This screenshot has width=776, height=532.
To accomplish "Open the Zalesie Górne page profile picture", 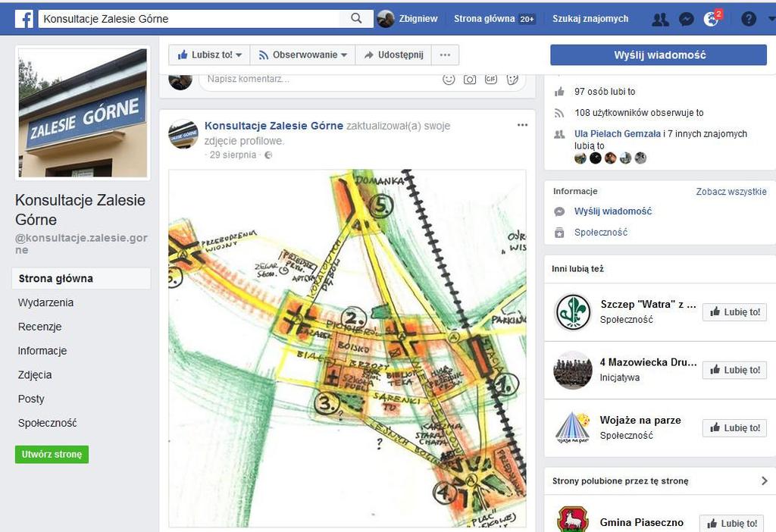I will tap(83, 113).
